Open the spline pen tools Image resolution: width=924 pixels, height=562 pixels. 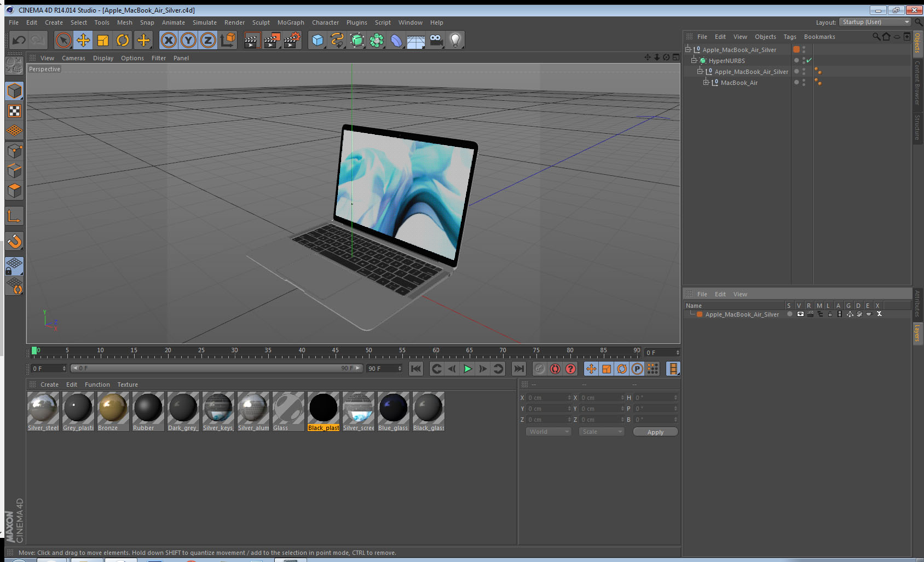[x=337, y=40]
